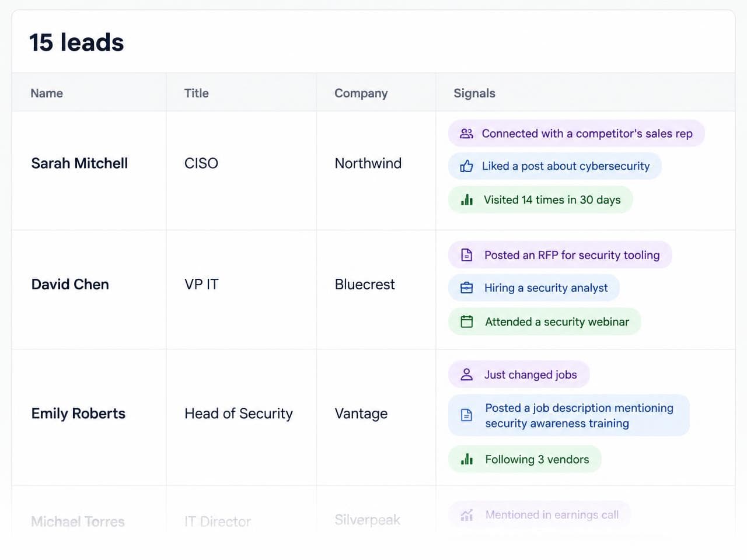Click the person icon beside Just changed jobs
Image resolution: width=747 pixels, height=560 pixels.
click(467, 374)
